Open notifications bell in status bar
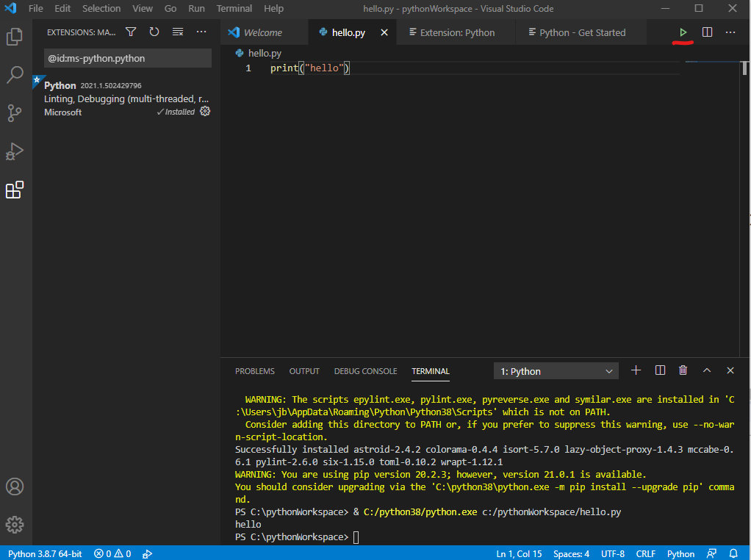751x560 pixels. (x=733, y=554)
